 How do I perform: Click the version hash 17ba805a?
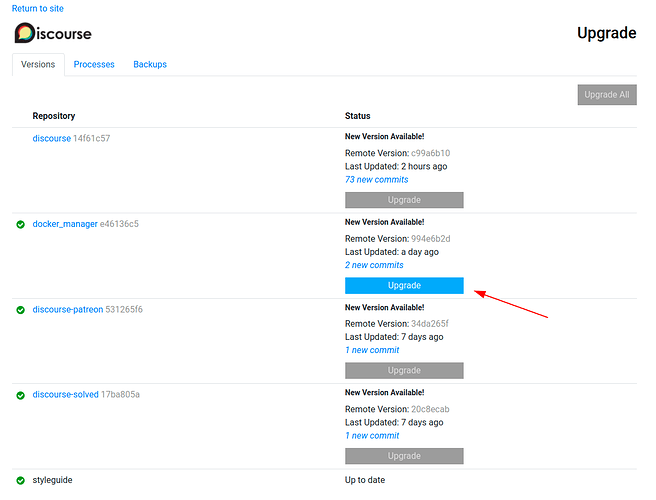(x=120, y=395)
